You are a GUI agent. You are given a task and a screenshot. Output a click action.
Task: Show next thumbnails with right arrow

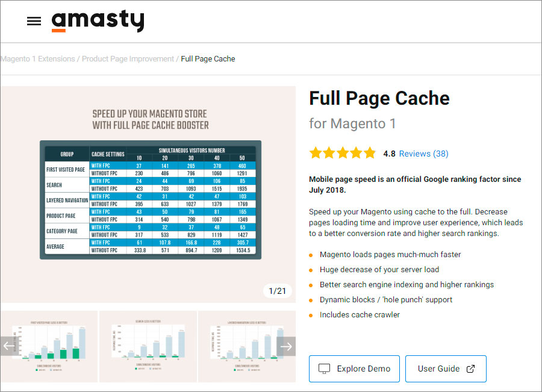tap(286, 346)
